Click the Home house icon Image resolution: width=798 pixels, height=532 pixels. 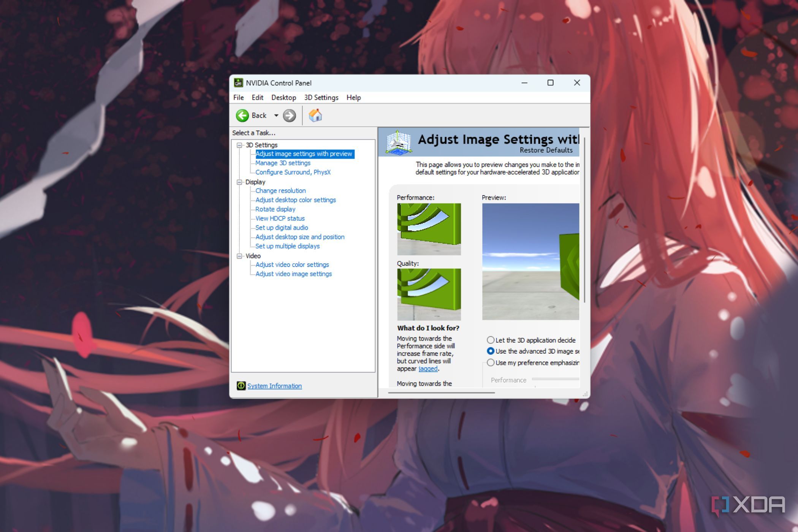click(x=315, y=116)
